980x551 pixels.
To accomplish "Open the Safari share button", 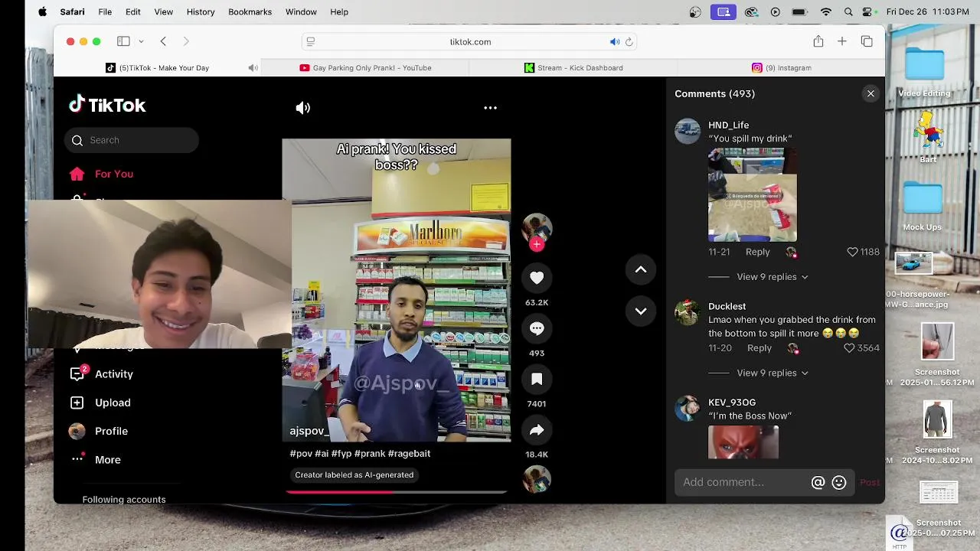I will pos(818,41).
